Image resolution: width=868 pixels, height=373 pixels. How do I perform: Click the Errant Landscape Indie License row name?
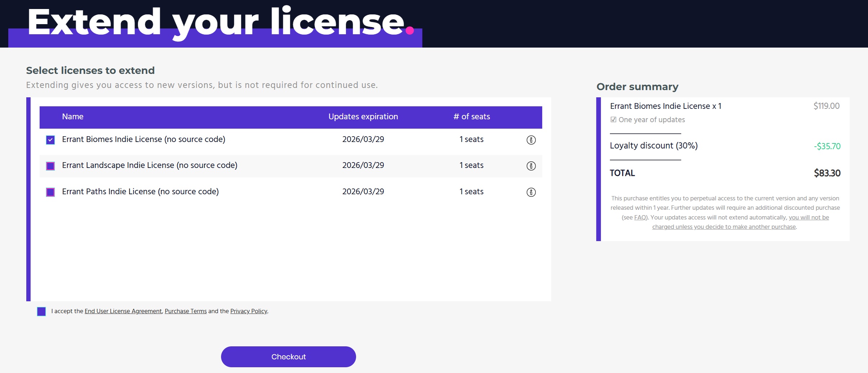pyautogui.click(x=149, y=165)
